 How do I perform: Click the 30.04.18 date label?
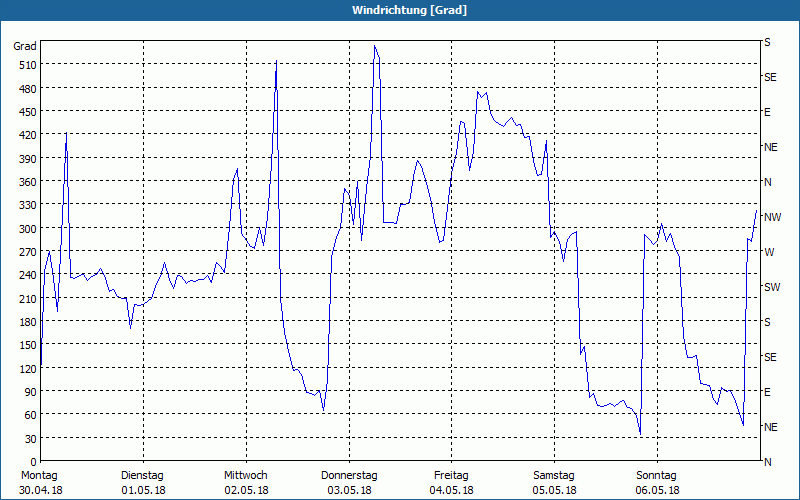(41, 490)
